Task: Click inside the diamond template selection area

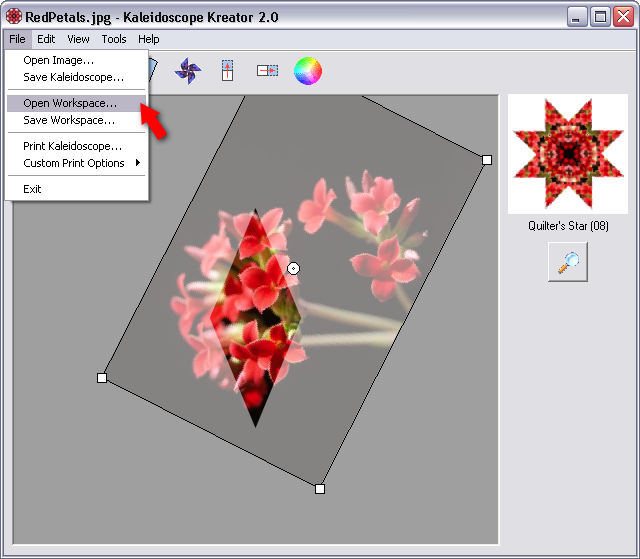Action: [x=256, y=318]
